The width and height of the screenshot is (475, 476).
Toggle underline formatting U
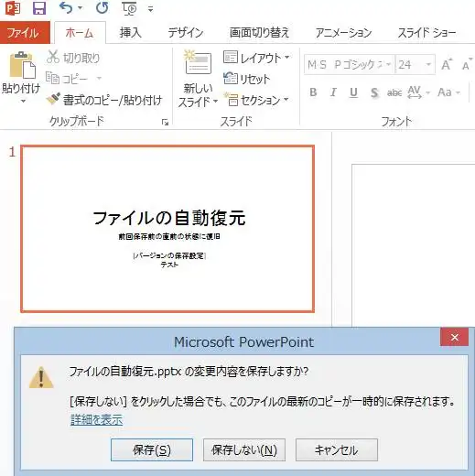coord(353,92)
